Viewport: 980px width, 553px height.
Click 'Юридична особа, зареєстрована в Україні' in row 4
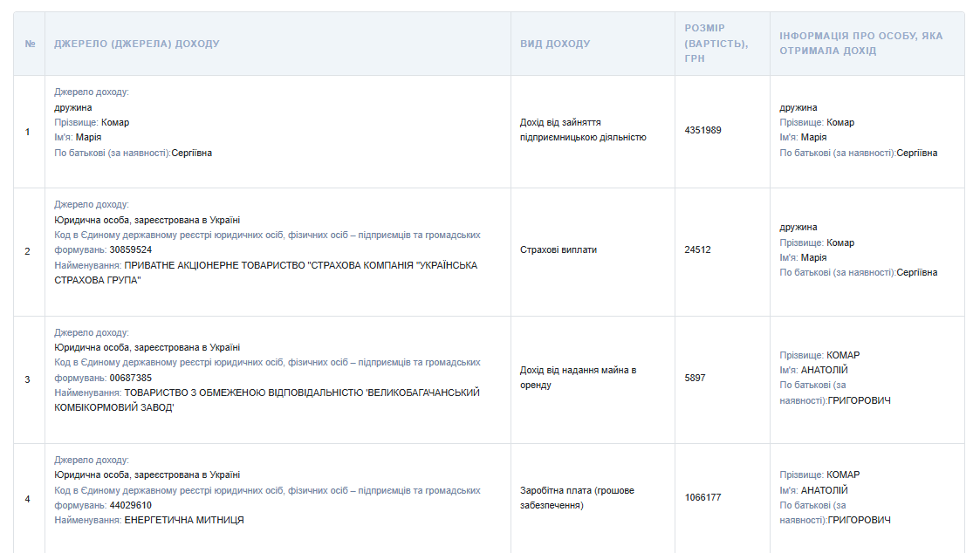coord(147,474)
